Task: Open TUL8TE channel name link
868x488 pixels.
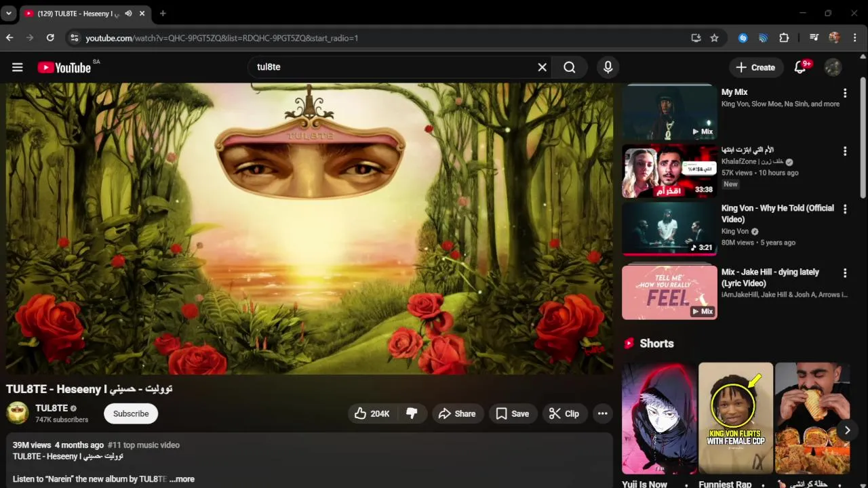Action: [52, 408]
